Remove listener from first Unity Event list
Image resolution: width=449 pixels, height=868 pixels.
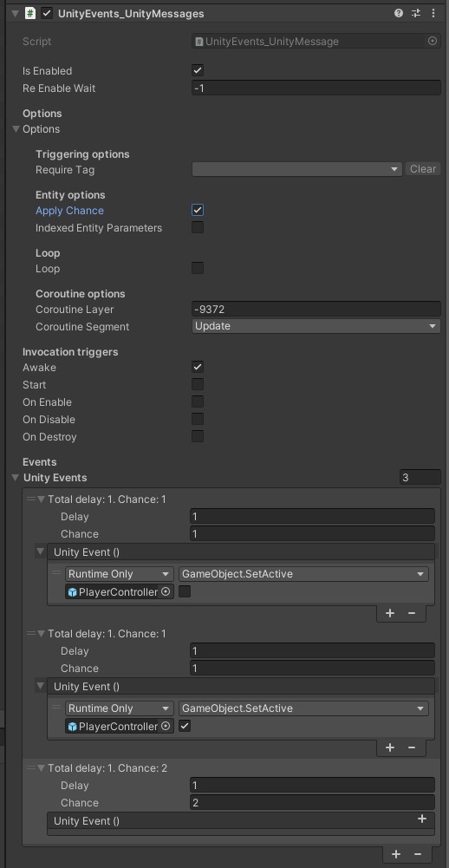click(412, 613)
